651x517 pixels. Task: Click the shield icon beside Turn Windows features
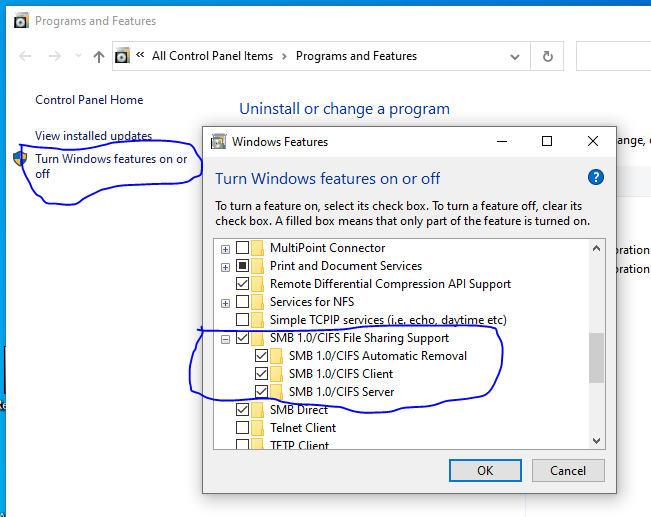click(20, 159)
